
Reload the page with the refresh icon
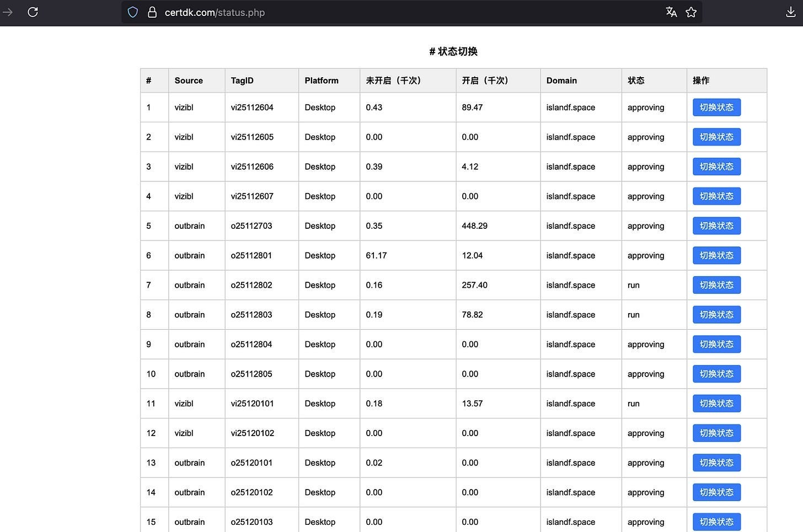33,12
